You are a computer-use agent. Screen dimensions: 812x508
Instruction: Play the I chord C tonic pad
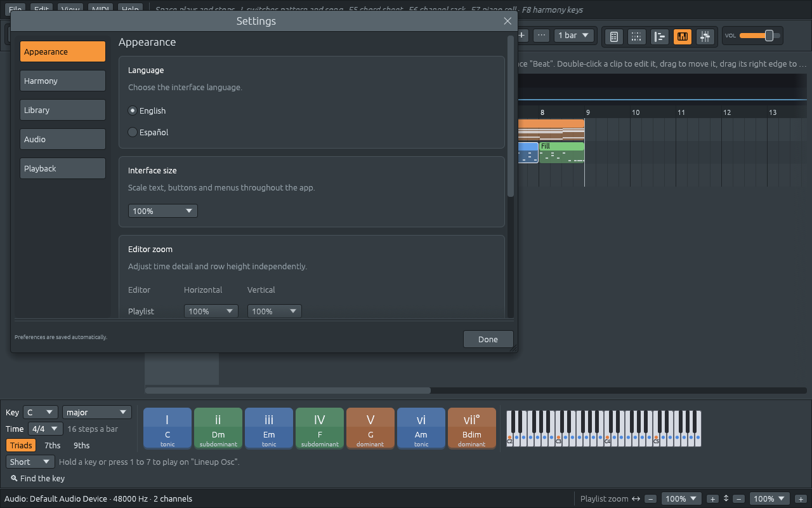click(x=167, y=428)
